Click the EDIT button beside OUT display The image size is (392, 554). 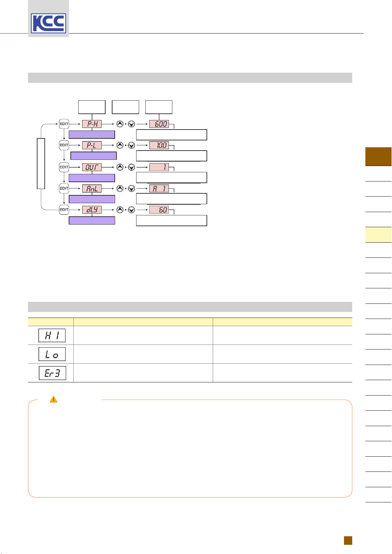pyautogui.click(x=64, y=167)
